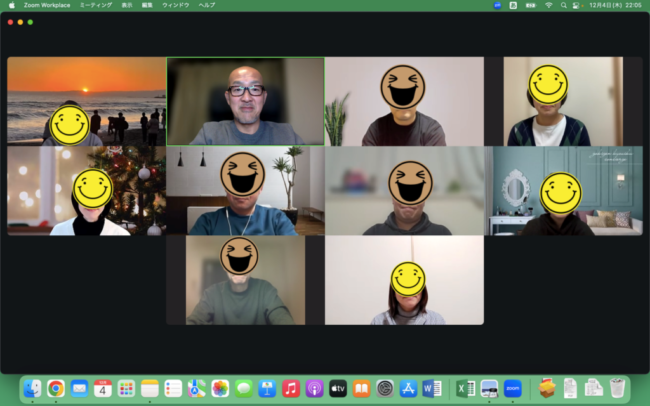This screenshot has height=406, width=650.
Task: Open the Apple menu
Action: pyautogui.click(x=11, y=5)
